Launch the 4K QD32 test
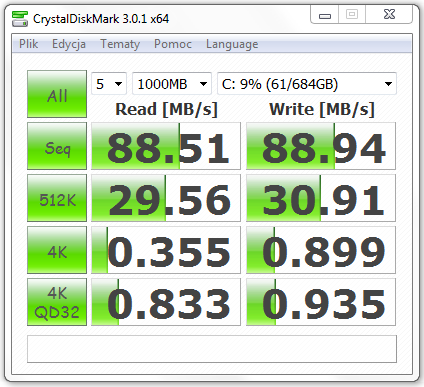This screenshot has height=387, width=424. pyautogui.click(x=57, y=302)
